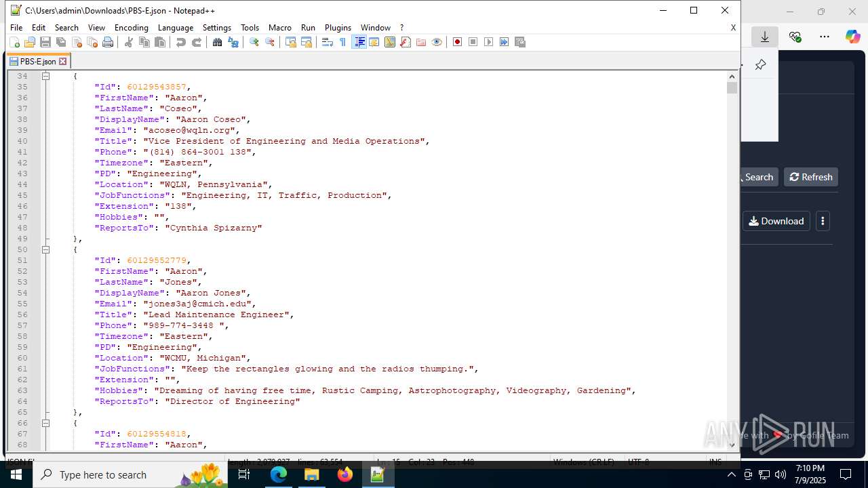Cut selection with the scissors icon
Viewport: 868px width, 488px height.
pos(128,42)
